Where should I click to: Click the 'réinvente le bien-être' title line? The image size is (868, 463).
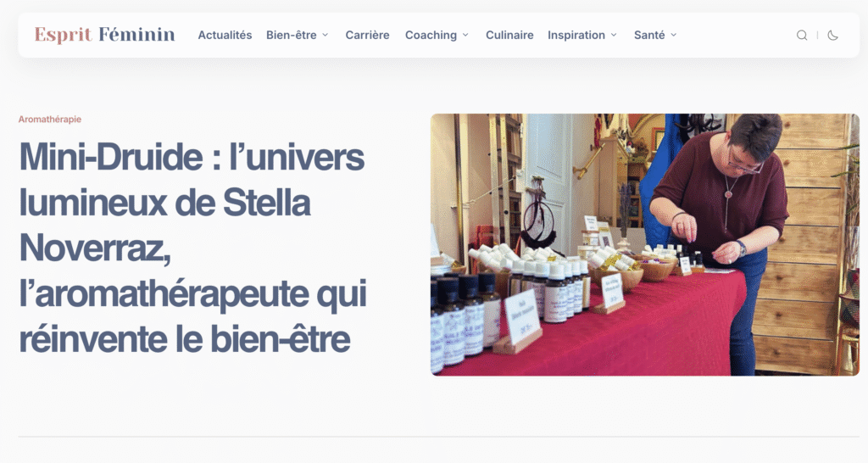(184, 339)
